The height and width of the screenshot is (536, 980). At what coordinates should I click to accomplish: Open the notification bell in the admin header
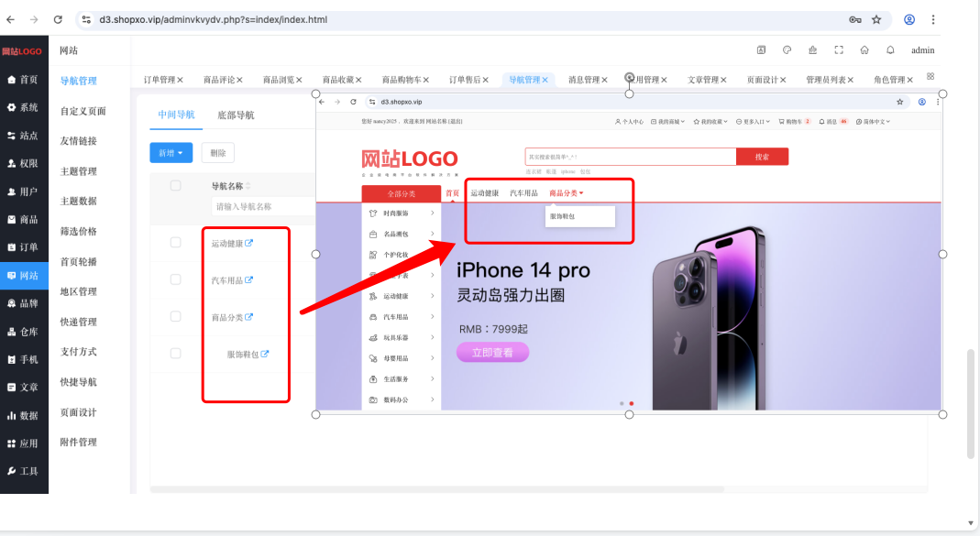[890, 50]
